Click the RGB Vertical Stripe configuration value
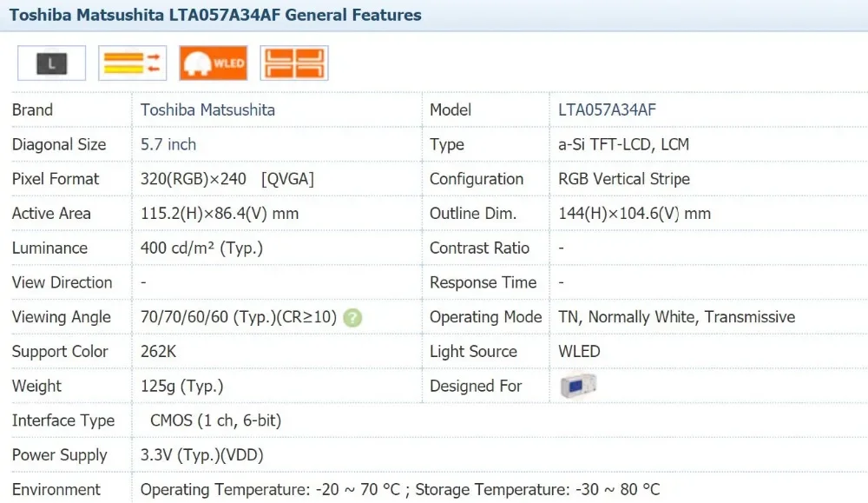Screen dimensions: 868x503 (624, 179)
